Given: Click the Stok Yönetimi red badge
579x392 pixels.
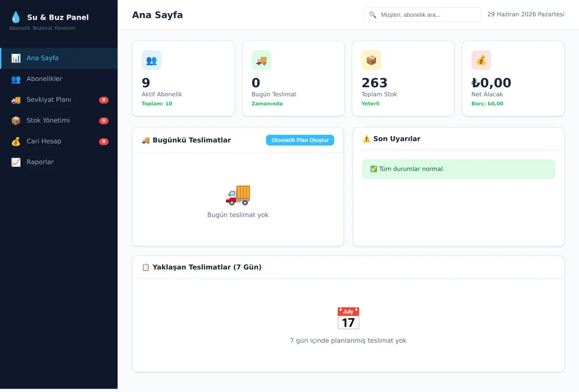Looking at the screenshot, I should [x=104, y=121].
